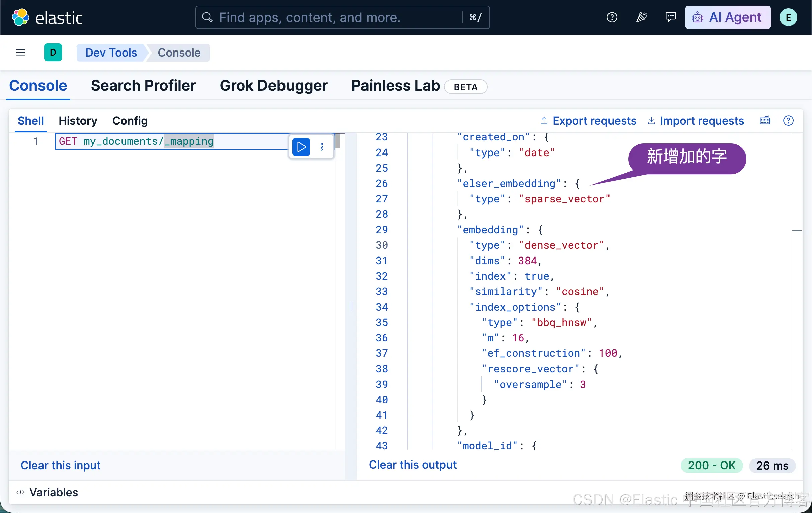The width and height of the screenshot is (812, 513).
Task: Open the space selector D badge
Action: tap(53, 52)
